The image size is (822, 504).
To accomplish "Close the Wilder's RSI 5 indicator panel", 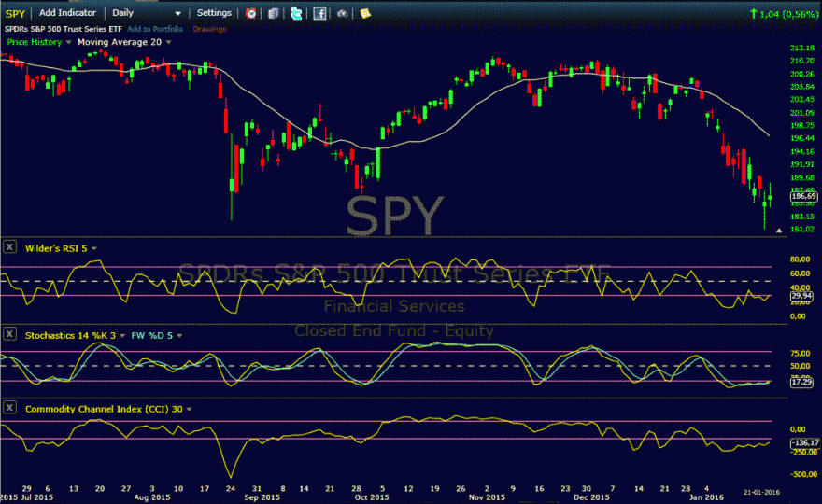I will (x=9, y=246).
